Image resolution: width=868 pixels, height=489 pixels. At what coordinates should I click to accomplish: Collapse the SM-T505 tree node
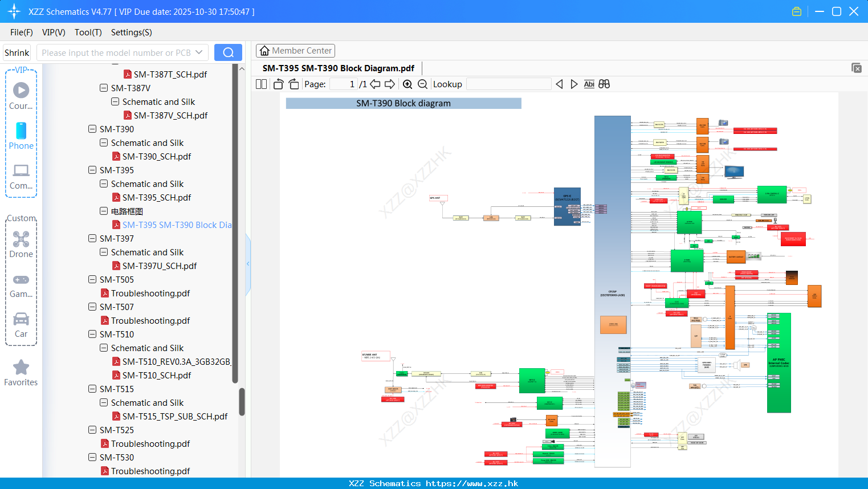pos(92,279)
